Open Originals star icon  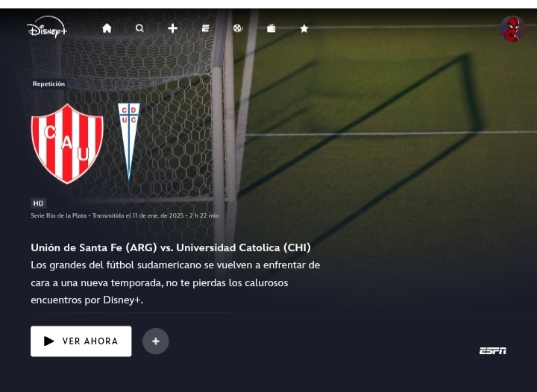point(304,28)
